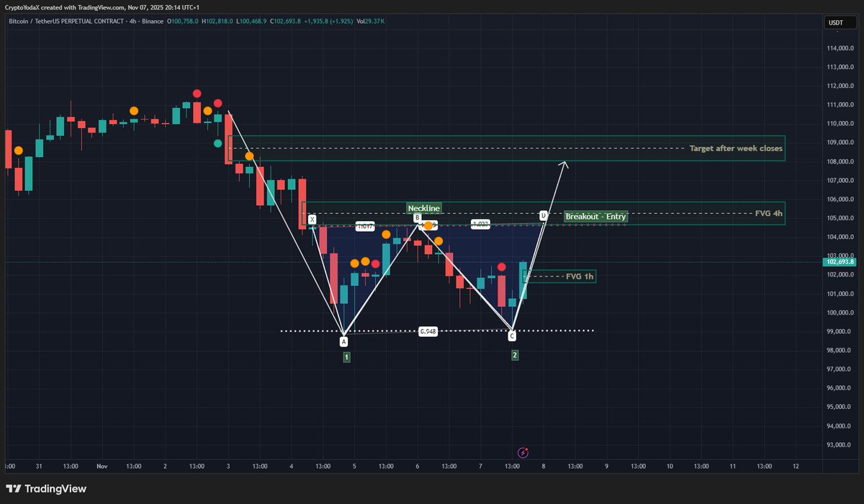Click the date label 9 on time axis

click(x=606, y=467)
